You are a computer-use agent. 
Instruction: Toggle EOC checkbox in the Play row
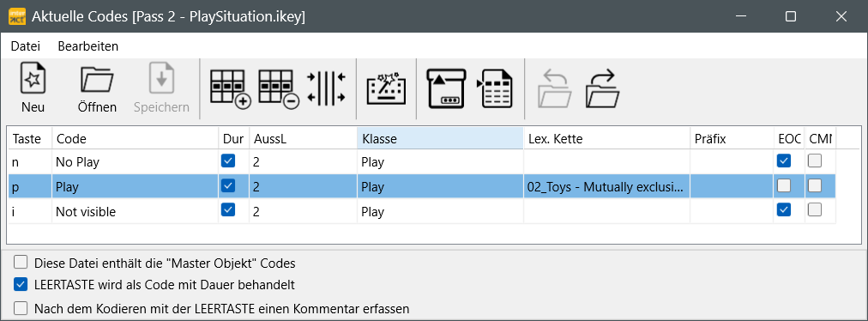[784, 186]
